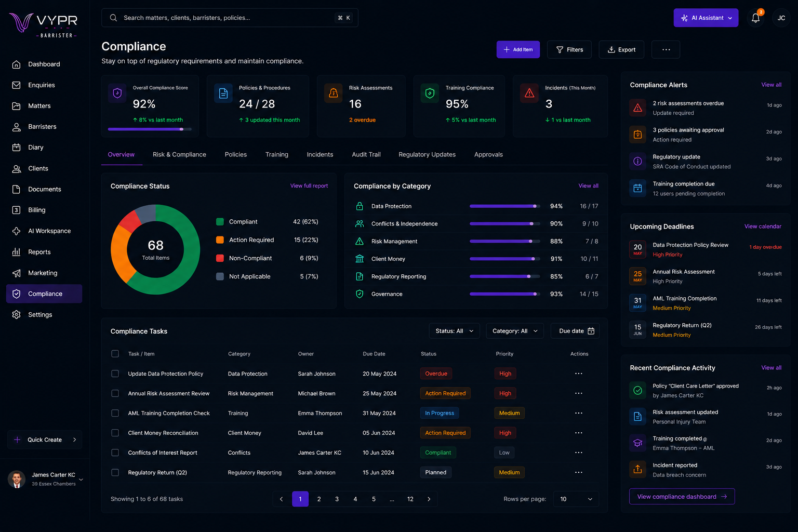Select the Billing icon in sidebar
Image resolution: width=798 pixels, height=532 pixels.
pos(16,210)
